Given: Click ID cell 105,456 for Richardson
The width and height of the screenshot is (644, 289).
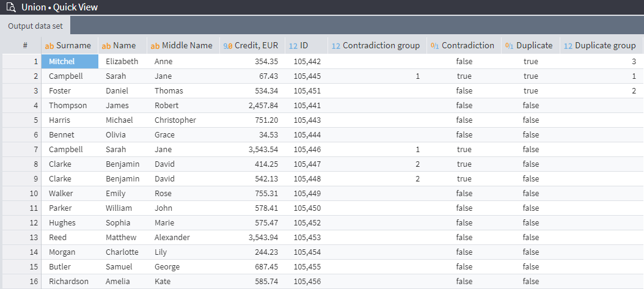Looking at the screenshot, I should 307,282.
